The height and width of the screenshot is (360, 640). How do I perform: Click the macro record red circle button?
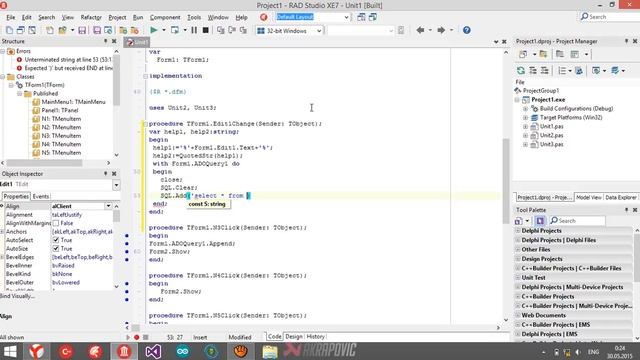[137, 337]
